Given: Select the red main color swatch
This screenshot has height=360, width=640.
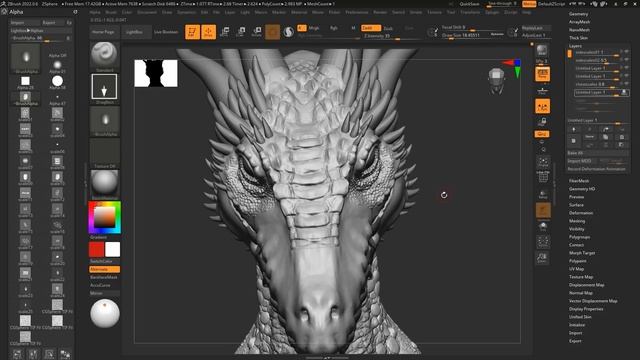Looking at the screenshot, I should [96, 249].
